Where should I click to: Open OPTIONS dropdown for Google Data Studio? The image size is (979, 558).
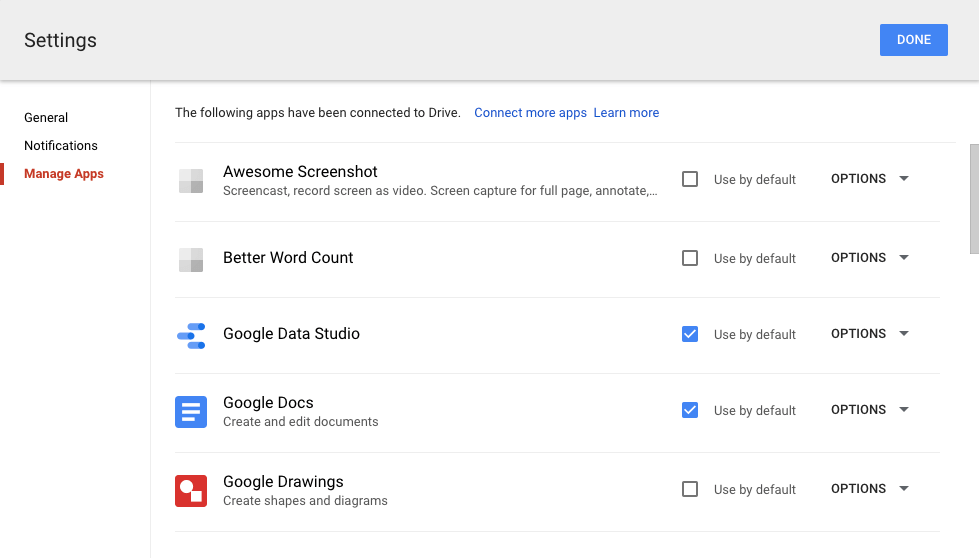pos(870,334)
